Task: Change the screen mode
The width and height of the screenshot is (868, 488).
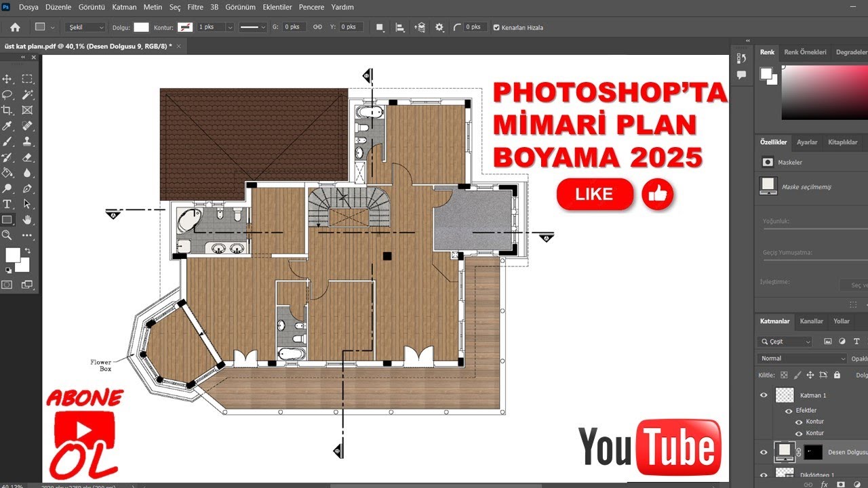Action: (x=27, y=285)
